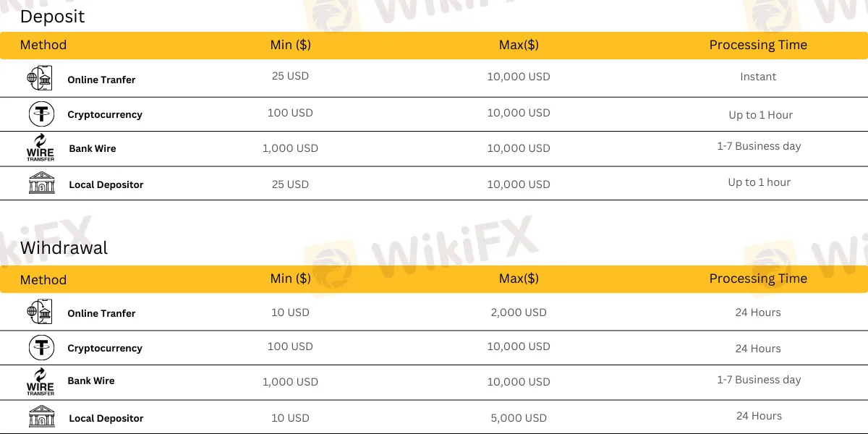The image size is (868, 434).
Task: Click the Deposit table Min ($) header
Action: coord(290,45)
